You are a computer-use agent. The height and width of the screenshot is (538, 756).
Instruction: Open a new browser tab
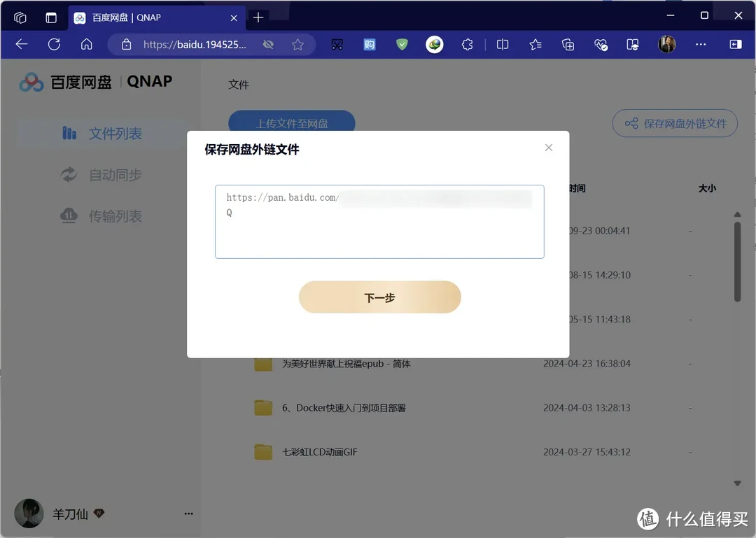pyautogui.click(x=258, y=17)
